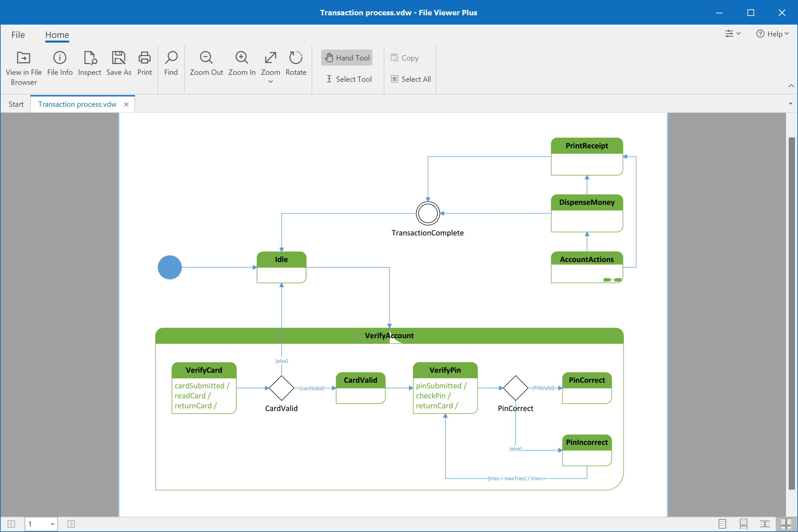Collapse the ribbon with the chevron

[x=792, y=86]
